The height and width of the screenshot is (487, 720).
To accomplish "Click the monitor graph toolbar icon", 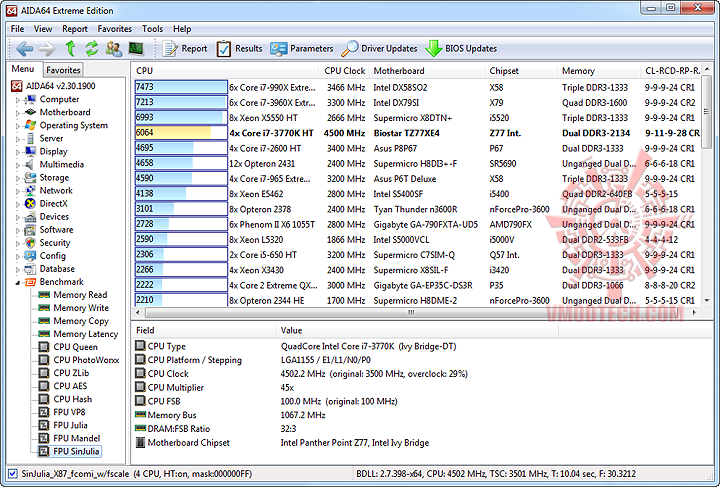I will [x=136, y=48].
